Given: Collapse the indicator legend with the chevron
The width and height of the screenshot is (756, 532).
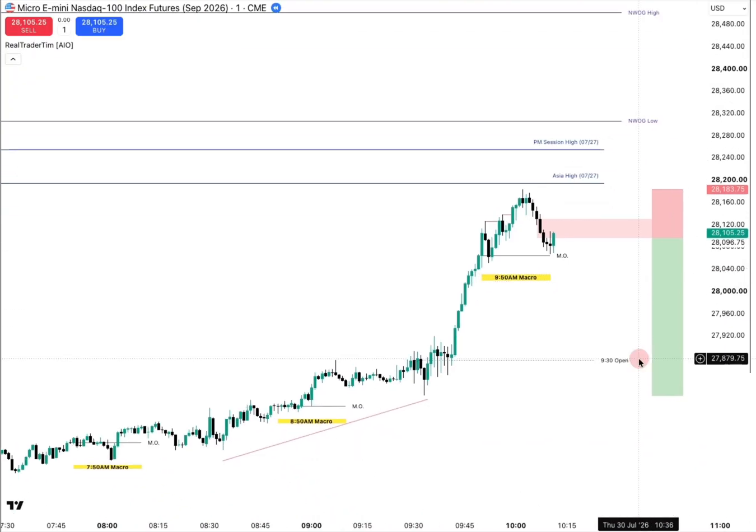Looking at the screenshot, I should click(x=13, y=59).
